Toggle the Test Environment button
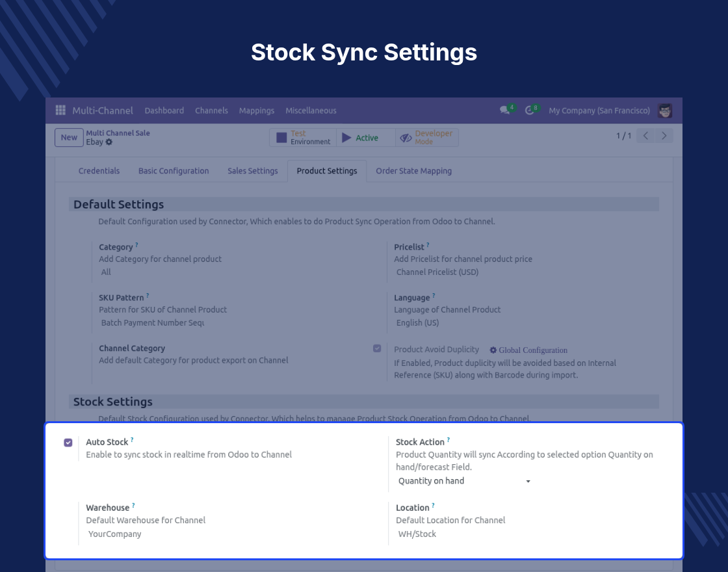 point(303,137)
